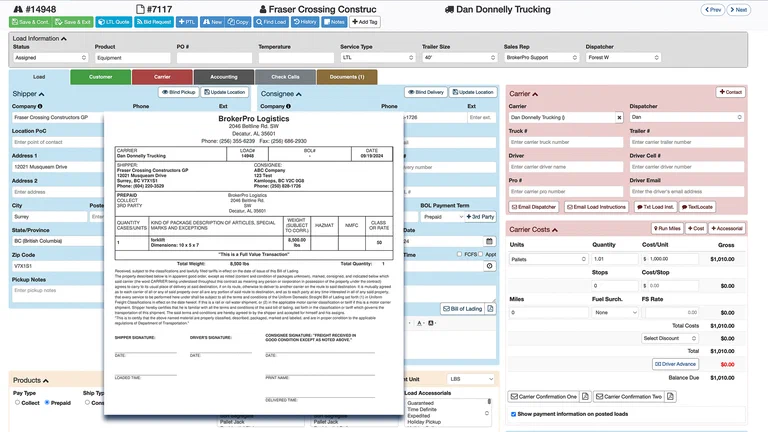Open the carrier Dispatcher dropdown showing Dan
The width and height of the screenshot is (768, 432).
point(687,118)
